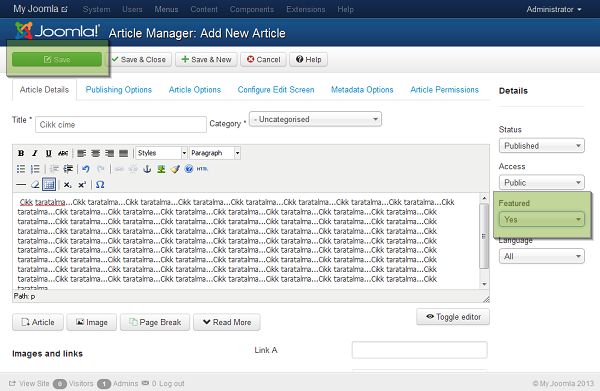Clean up messy code with the broom icon
600x391 pixels.
tap(175, 169)
